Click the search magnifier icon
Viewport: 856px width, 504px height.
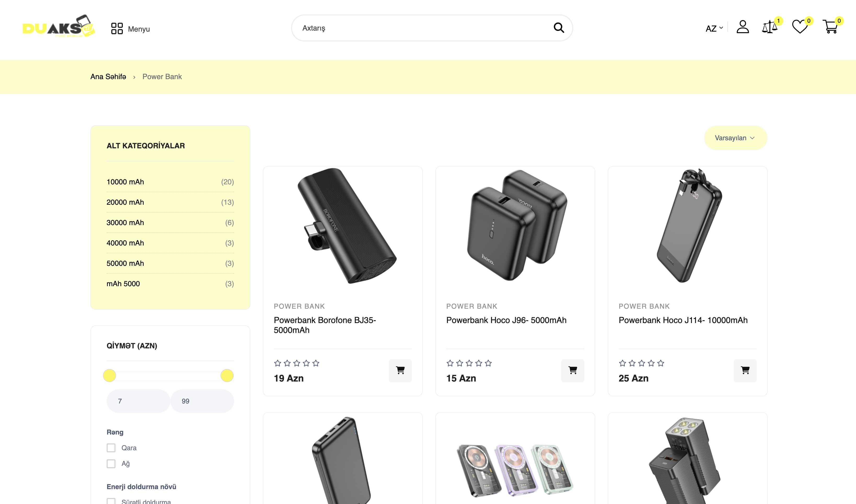[x=559, y=28]
